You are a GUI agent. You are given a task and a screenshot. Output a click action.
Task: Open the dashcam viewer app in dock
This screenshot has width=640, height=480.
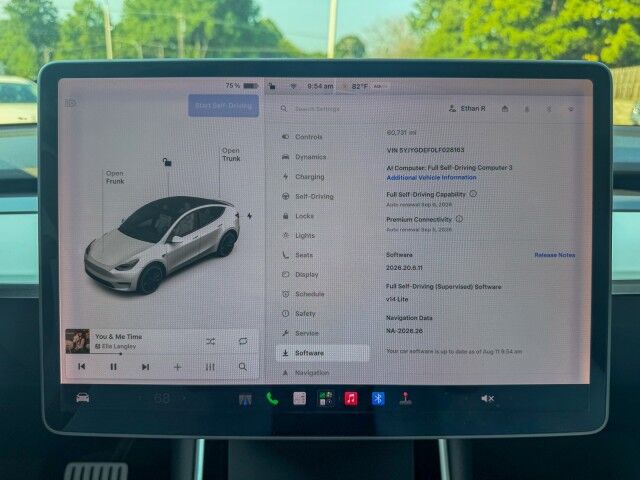[x=245, y=399]
